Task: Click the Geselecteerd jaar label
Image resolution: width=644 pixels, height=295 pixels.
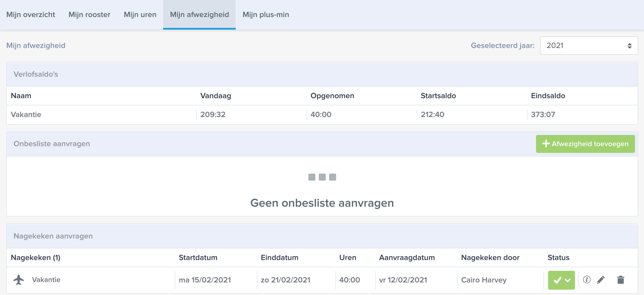Action: point(503,46)
